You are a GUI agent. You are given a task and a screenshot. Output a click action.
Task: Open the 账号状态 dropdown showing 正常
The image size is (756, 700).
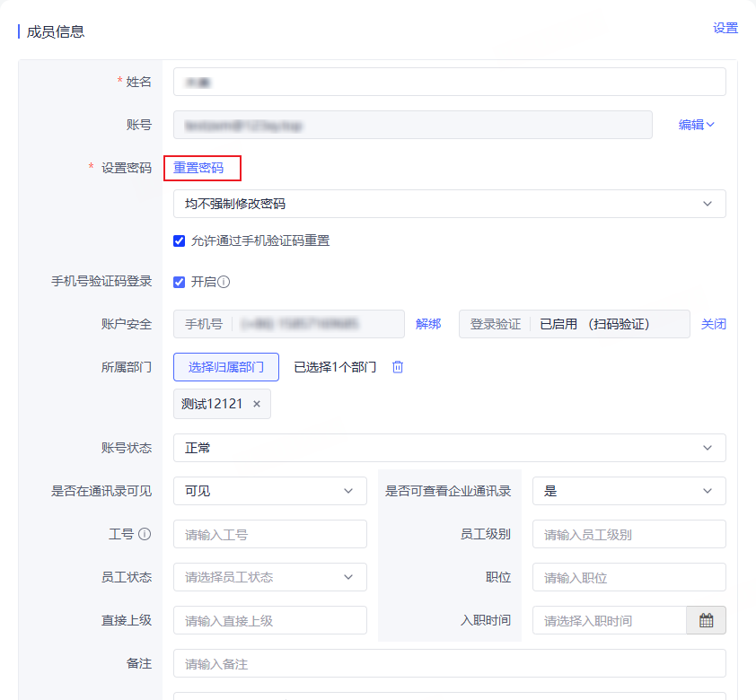coord(449,448)
